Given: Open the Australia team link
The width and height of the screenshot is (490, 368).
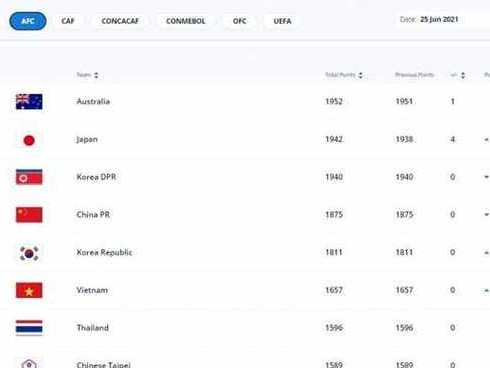Looking at the screenshot, I should tap(93, 101).
